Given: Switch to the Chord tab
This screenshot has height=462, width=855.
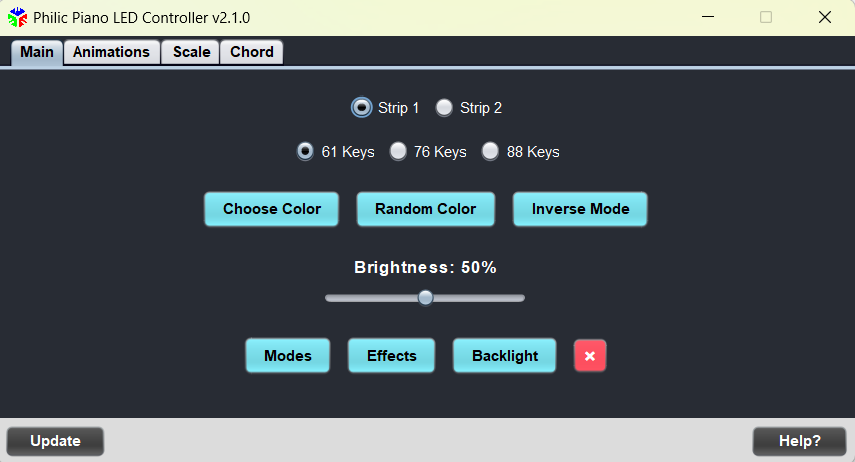Looking at the screenshot, I should [x=251, y=52].
